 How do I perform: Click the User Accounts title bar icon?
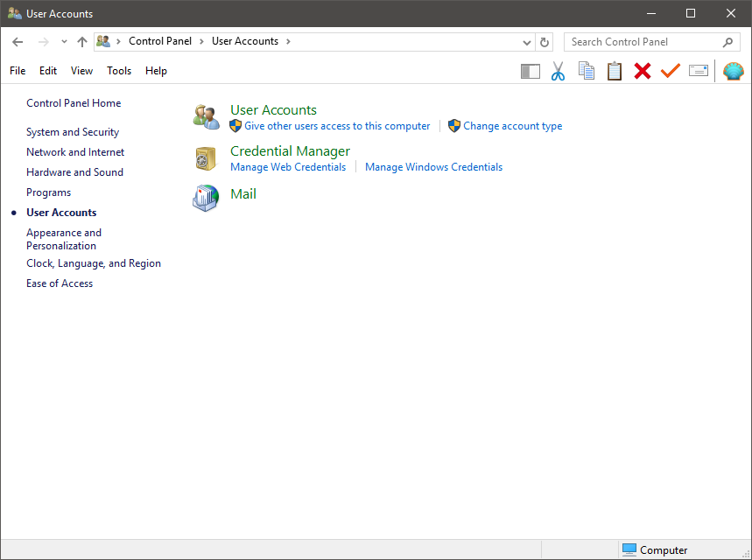[x=15, y=13]
